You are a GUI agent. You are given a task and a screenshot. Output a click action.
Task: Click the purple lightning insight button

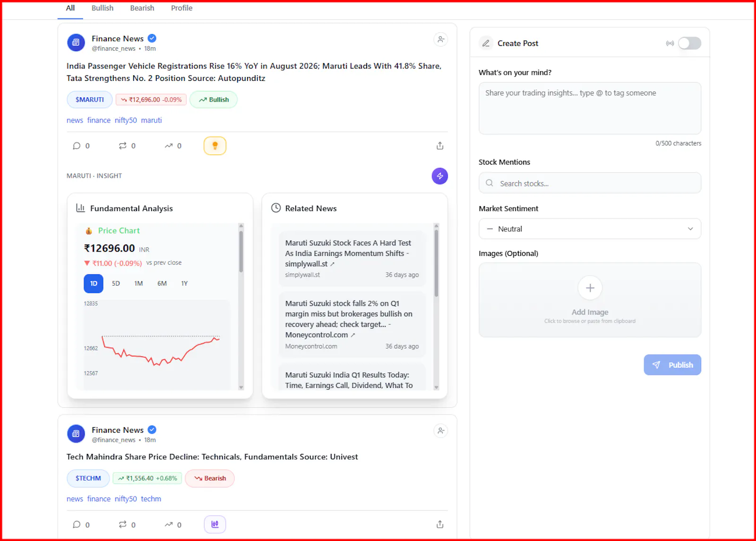click(x=440, y=176)
